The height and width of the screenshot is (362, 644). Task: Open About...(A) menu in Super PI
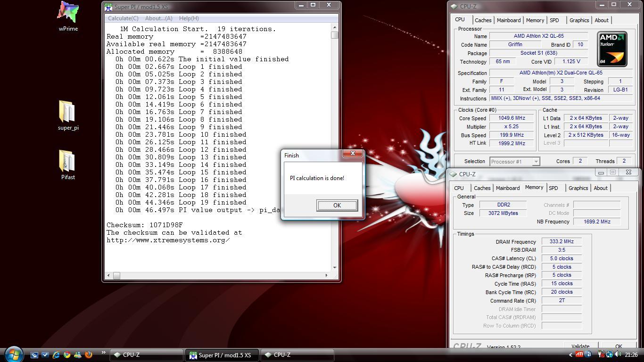pos(159,18)
